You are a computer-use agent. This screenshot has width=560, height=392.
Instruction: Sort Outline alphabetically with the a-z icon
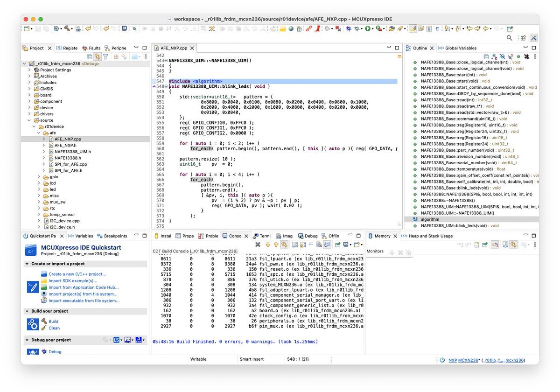tap(494, 57)
